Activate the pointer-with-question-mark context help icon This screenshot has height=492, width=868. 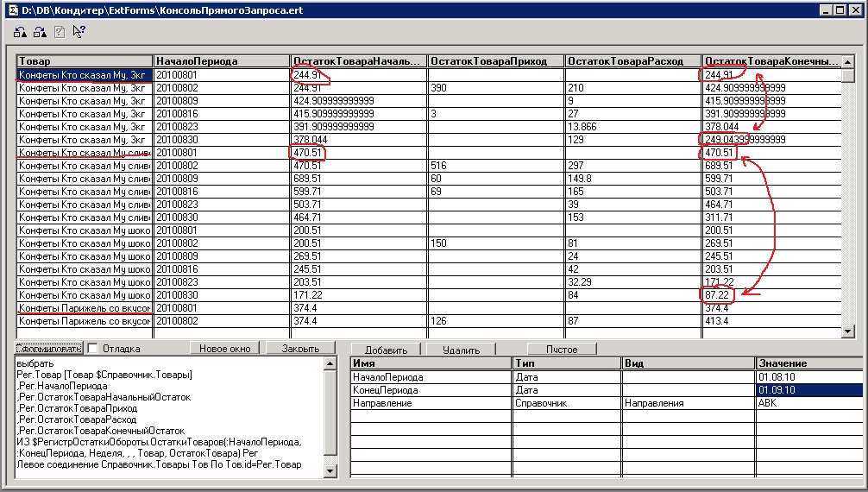click(79, 32)
